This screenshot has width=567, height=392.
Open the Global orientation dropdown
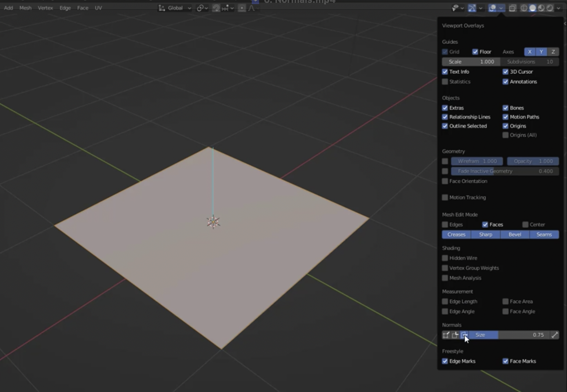pos(175,8)
